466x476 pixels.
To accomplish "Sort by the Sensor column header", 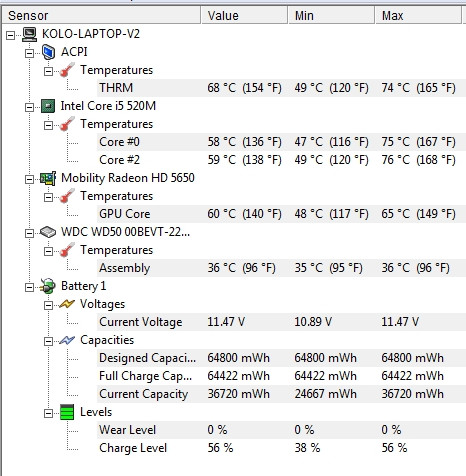I will 101,15.
